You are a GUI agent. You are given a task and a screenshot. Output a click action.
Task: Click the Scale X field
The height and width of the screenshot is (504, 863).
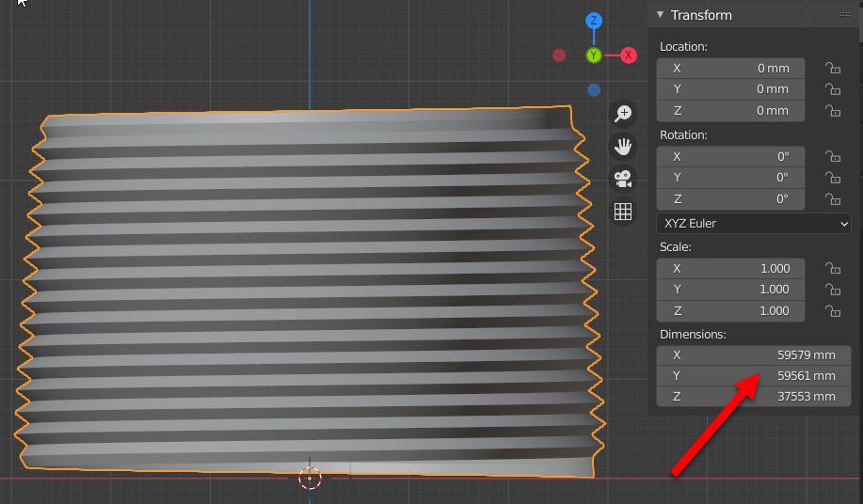[730, 268]
